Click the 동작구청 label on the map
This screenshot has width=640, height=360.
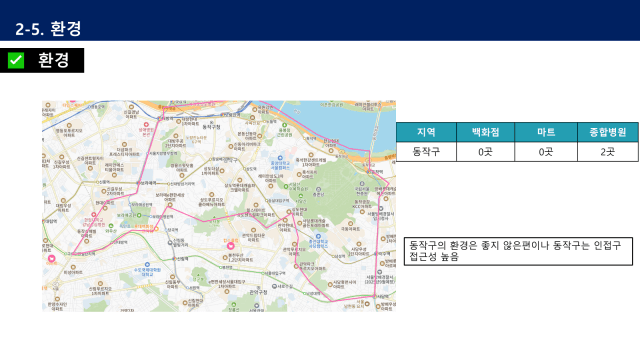coord(211,127)
